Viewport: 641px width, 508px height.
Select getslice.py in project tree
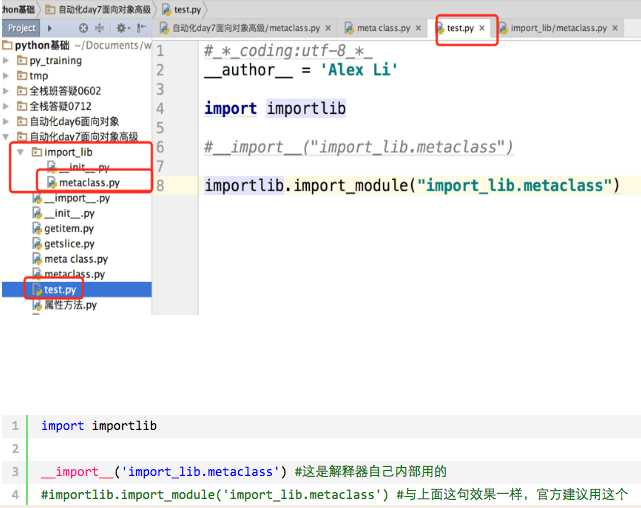[x=63, y=244]
